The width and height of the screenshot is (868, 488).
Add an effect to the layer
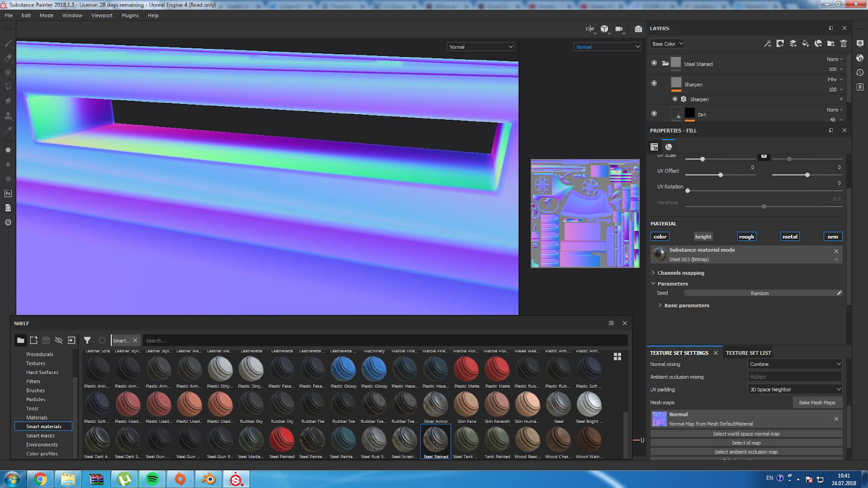pyautogui.click(x=767, y=43)
